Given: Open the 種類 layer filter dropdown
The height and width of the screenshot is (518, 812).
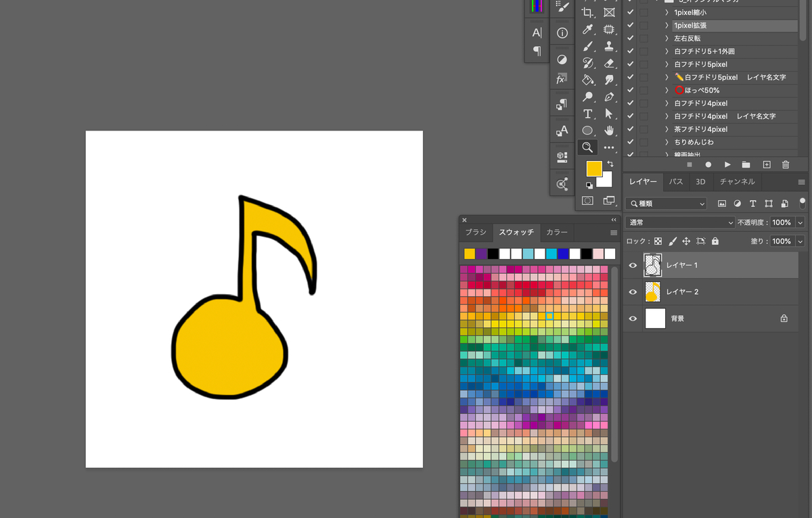Looking at the screenshot, I should [667, 203].
